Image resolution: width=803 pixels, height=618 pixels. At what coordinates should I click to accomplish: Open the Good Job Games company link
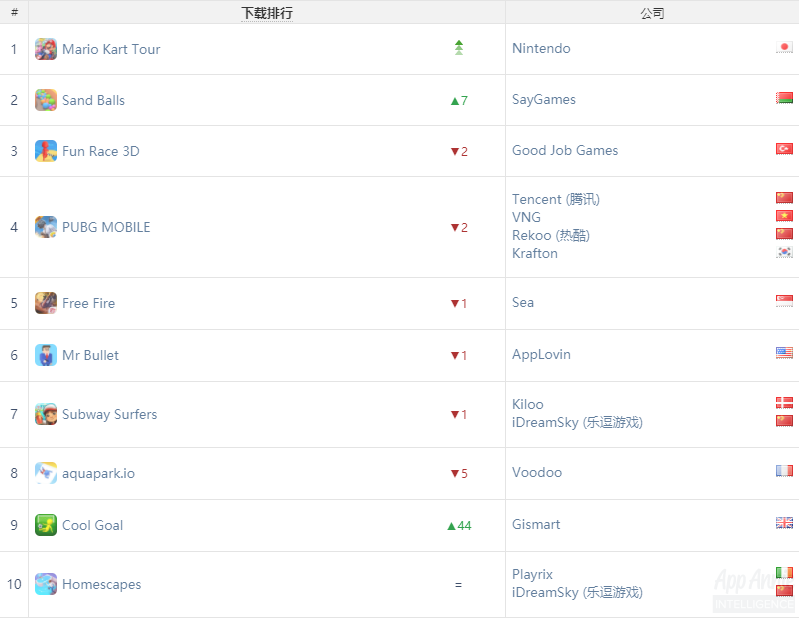pos(565,150)
